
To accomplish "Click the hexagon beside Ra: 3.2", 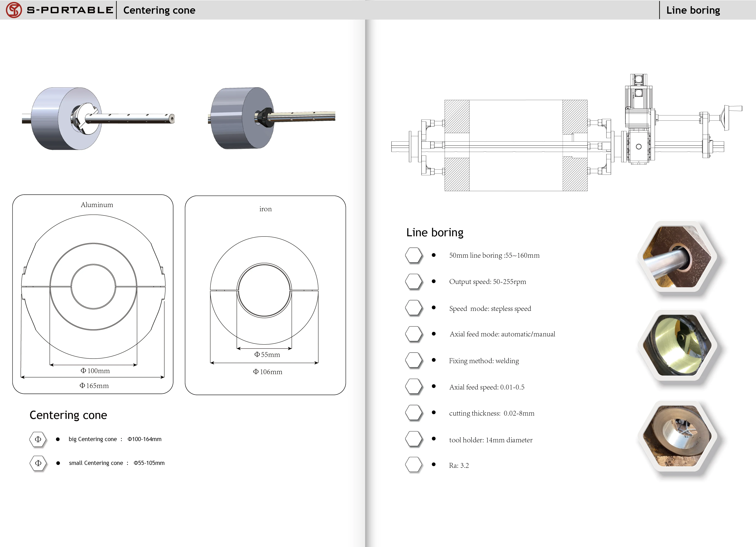I will (414, 464).
